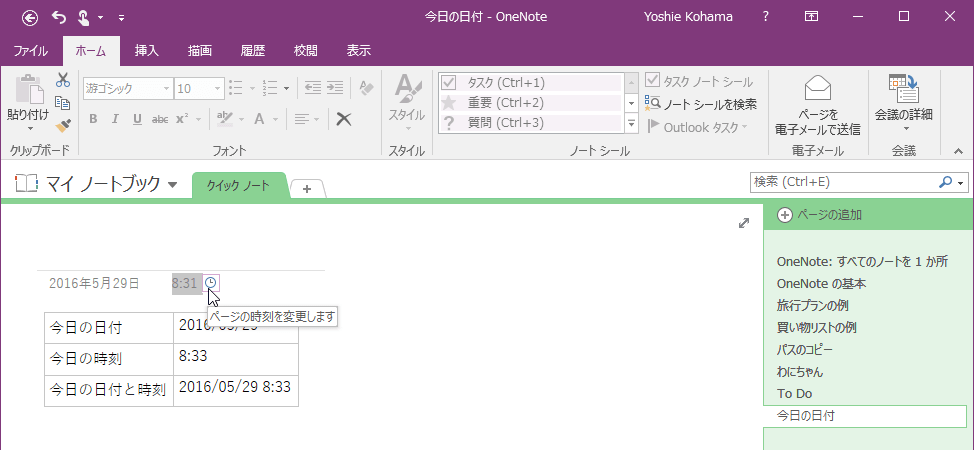Open page わにちゃん
Viewport: 974px width, 450px height.
[799, 372]
